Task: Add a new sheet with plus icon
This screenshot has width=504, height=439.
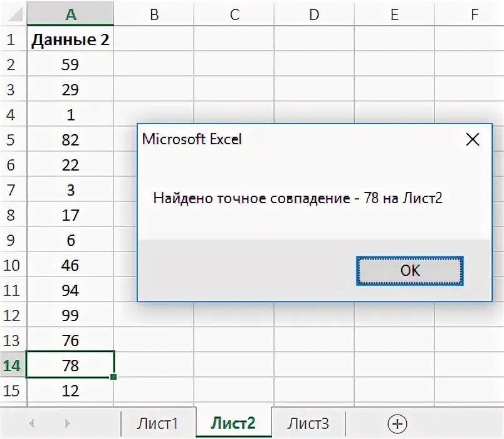Action: point(397,423)
